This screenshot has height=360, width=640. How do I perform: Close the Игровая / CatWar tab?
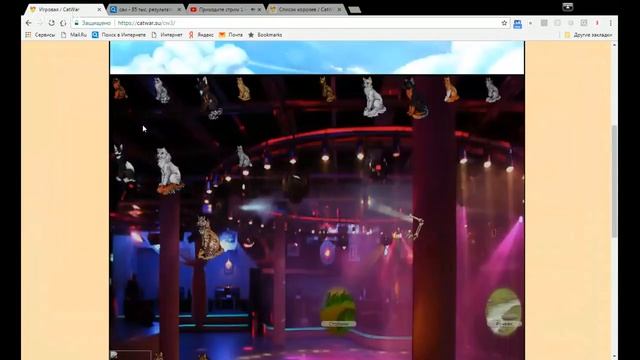99,9
